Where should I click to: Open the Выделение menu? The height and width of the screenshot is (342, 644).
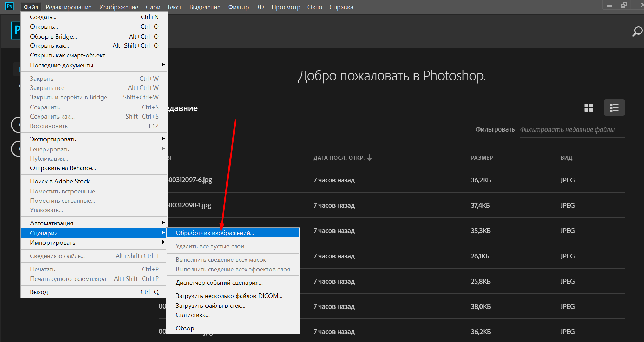click(205, 7)
